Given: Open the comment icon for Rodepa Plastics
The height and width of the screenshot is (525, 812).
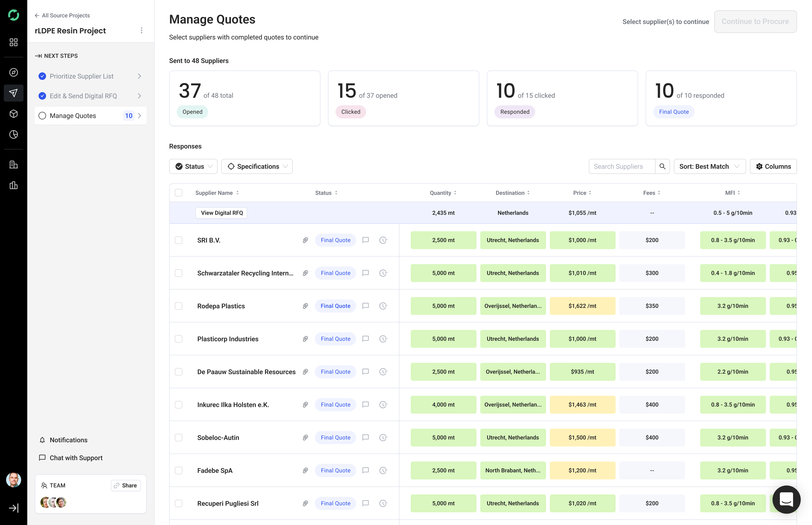Looking at the screenshot, I should 366,306.
